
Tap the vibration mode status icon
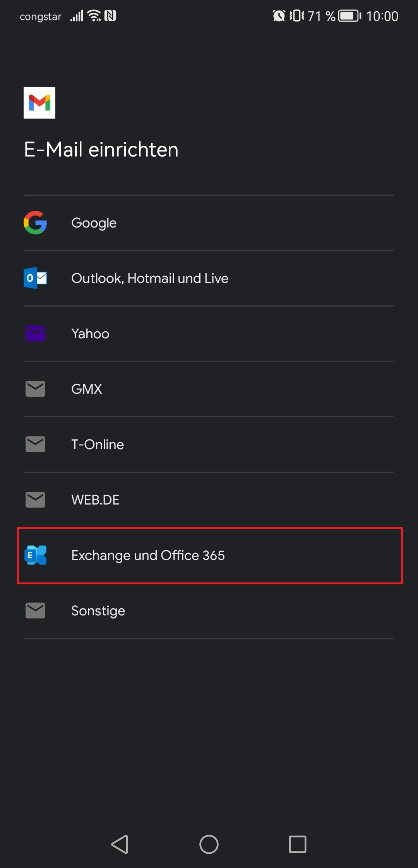point(297,16)
